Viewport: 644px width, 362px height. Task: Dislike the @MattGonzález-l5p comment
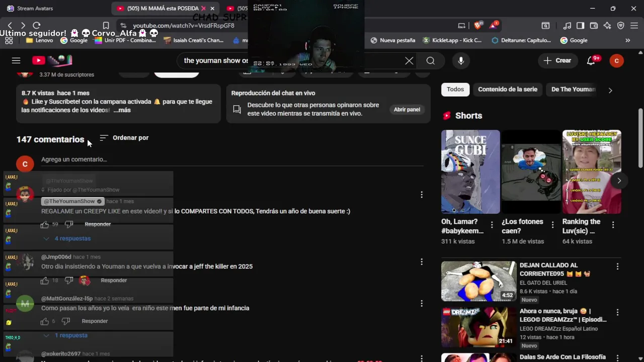click(x=66, y=321)
